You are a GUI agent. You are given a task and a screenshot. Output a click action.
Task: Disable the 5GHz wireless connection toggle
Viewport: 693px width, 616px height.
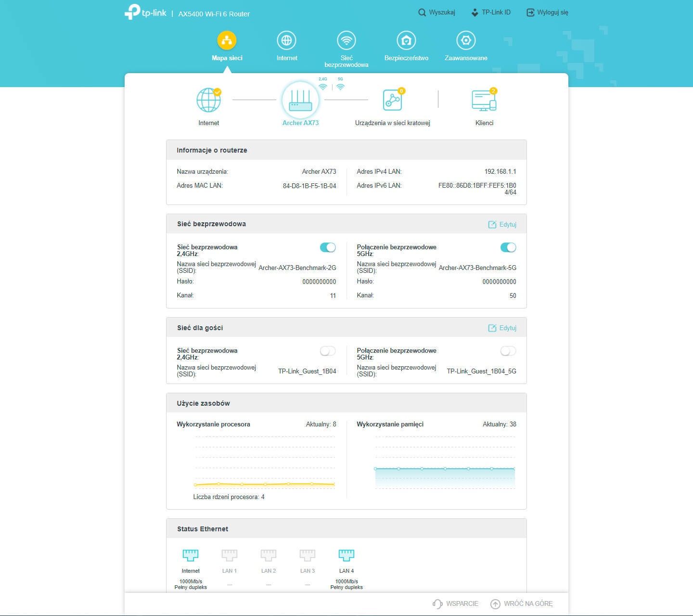[508, 247]
